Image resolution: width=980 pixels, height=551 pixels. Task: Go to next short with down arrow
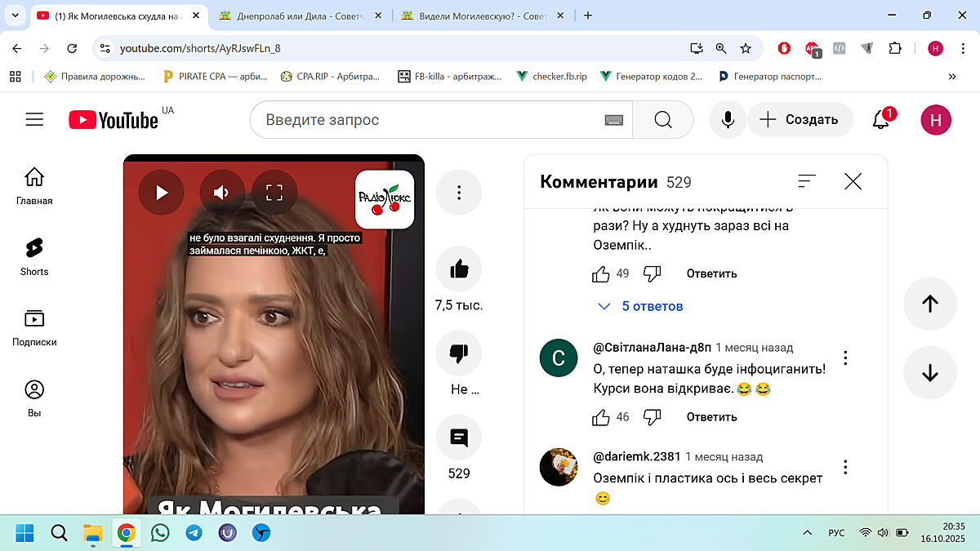929,372
